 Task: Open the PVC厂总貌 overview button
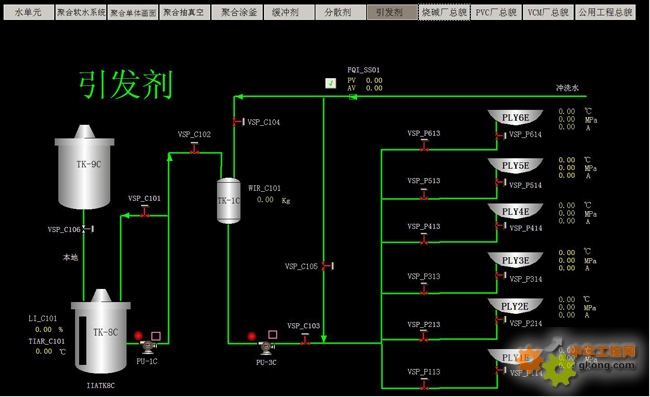tap(496, 12)
